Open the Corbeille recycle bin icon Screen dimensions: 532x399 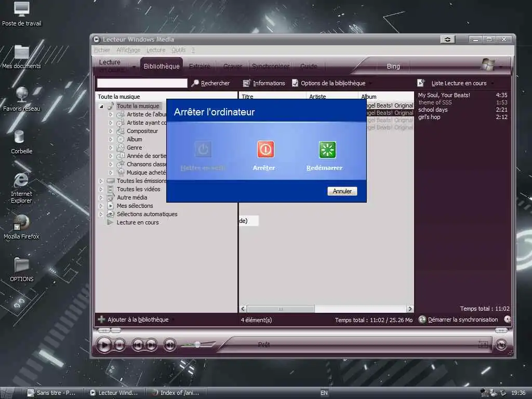click(22, 142)
